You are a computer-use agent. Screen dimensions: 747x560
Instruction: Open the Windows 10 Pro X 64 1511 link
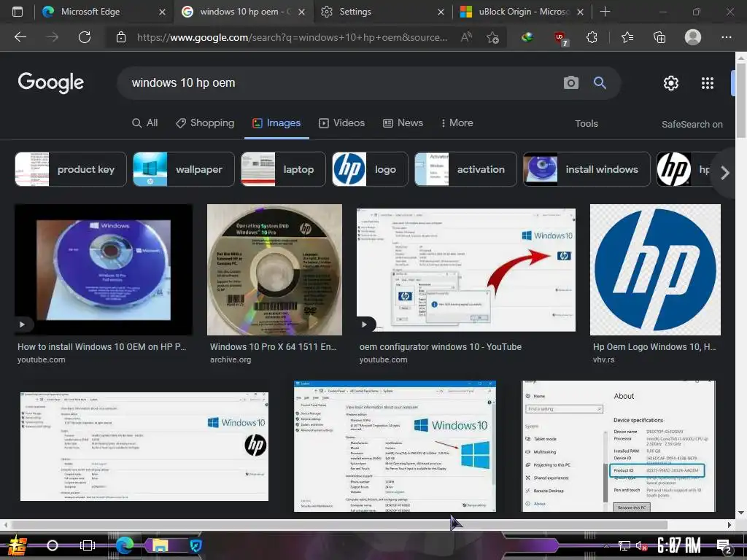tap(274, 346)
